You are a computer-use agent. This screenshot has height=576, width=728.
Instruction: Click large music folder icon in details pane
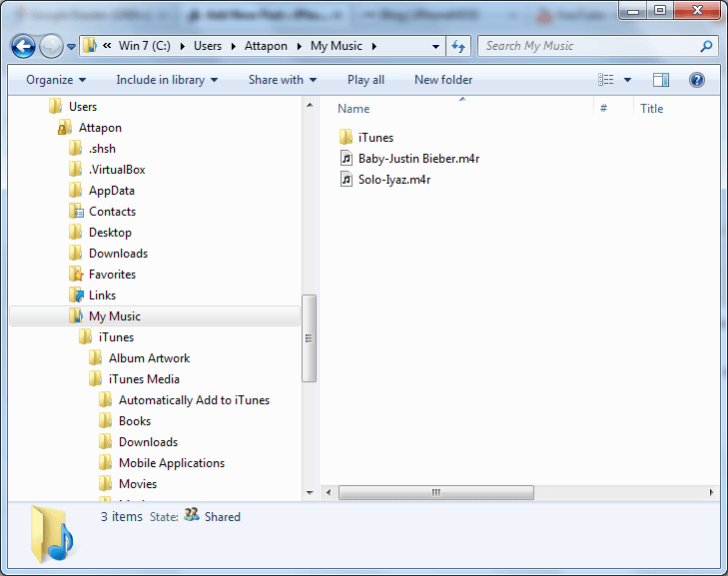point(52,535)
